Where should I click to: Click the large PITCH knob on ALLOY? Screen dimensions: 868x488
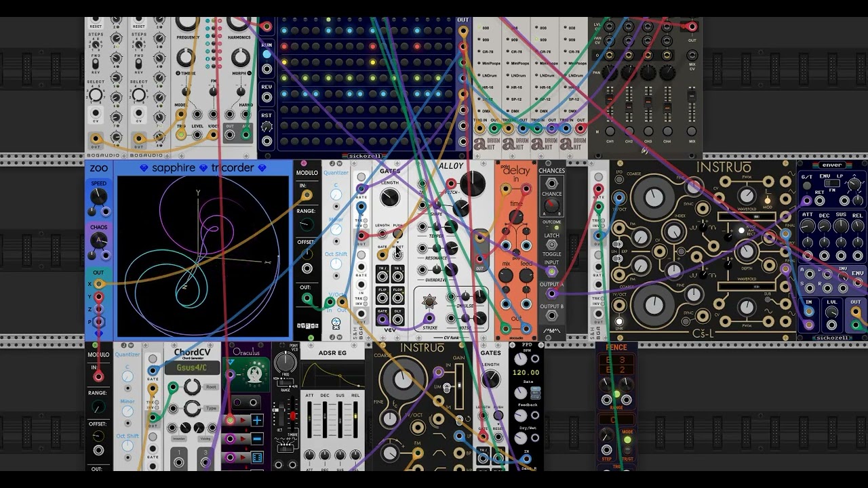pos(472,184)
